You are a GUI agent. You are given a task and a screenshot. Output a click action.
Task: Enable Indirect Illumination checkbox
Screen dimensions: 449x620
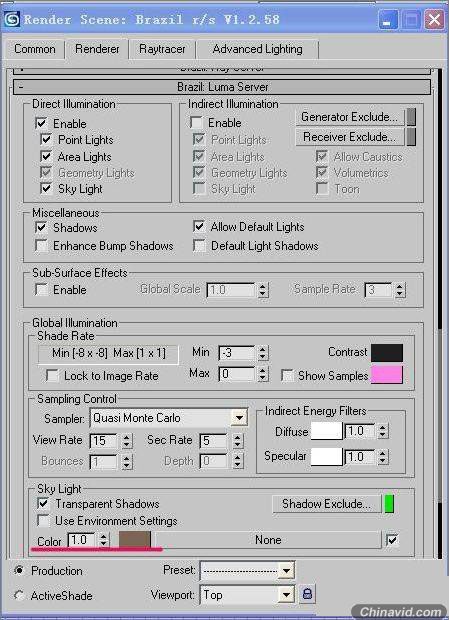(196, 123)
